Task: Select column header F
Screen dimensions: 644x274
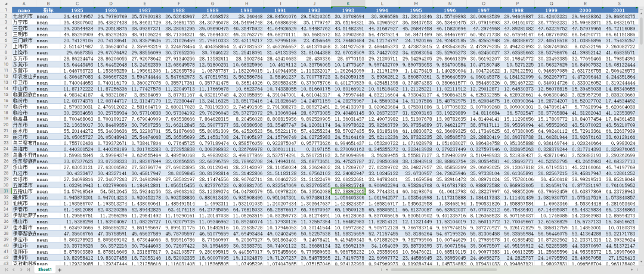Action: click(179, 4)
